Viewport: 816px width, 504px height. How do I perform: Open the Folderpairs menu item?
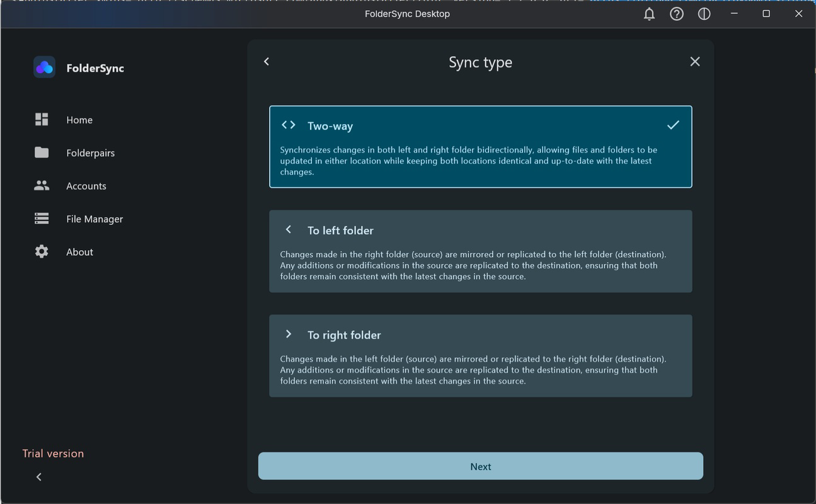click(91, 153)
